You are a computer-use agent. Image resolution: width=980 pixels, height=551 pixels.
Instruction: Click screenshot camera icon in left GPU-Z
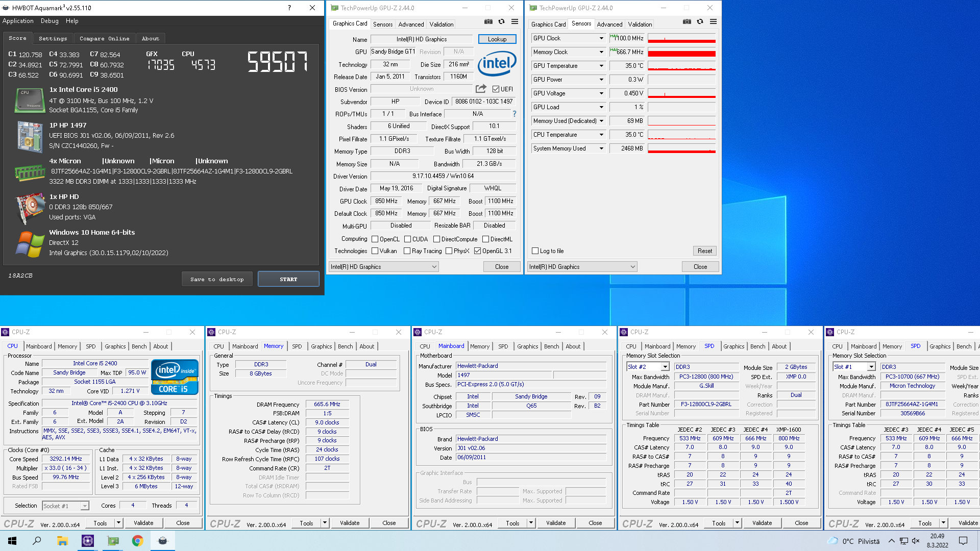coord(488,22)
